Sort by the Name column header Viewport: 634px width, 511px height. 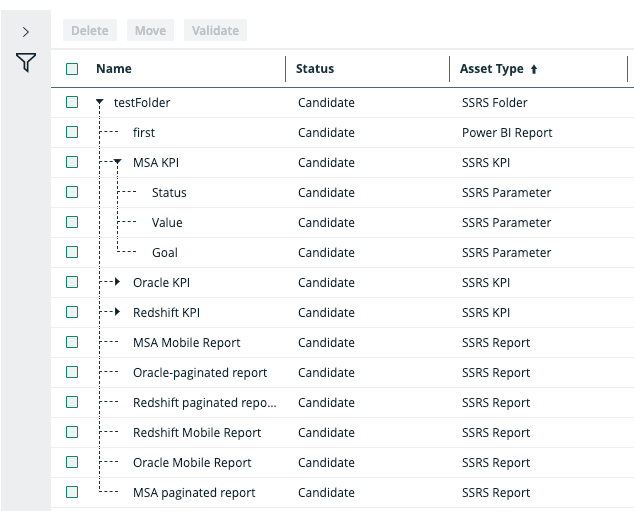pos(114,69)
